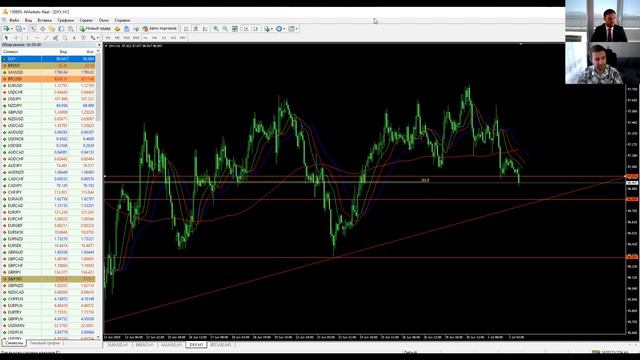
Task: Expand the Periods dropdown arrow
Action: 284,29
